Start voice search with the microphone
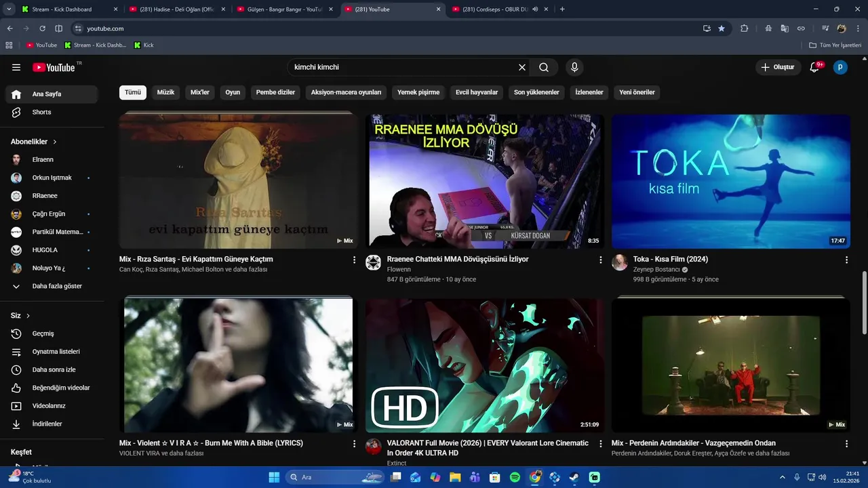 coord(574,67)
